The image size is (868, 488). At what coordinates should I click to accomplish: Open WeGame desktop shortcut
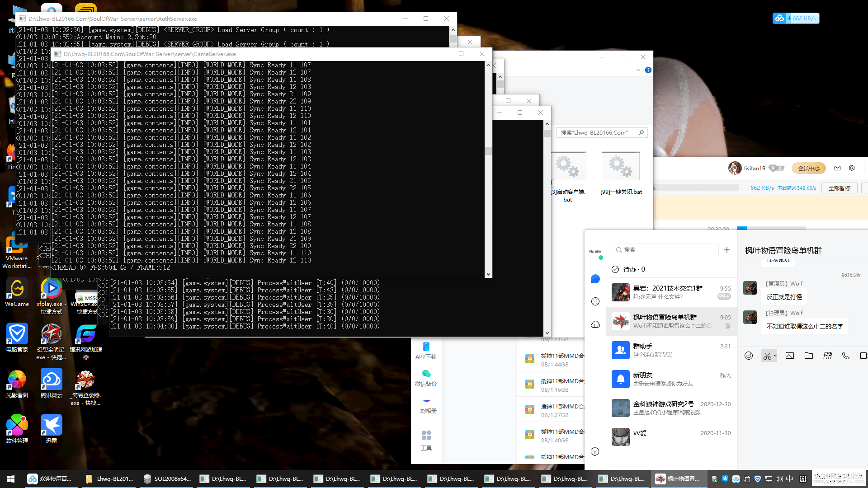tap(17, 292)
